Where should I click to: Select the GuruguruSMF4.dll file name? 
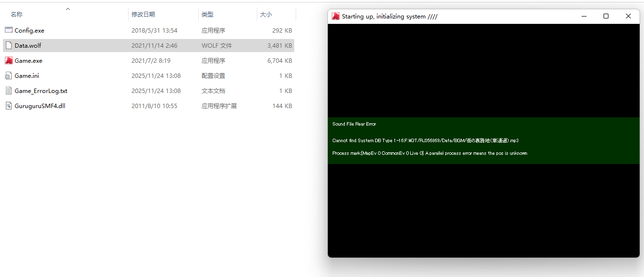(40, 106)
